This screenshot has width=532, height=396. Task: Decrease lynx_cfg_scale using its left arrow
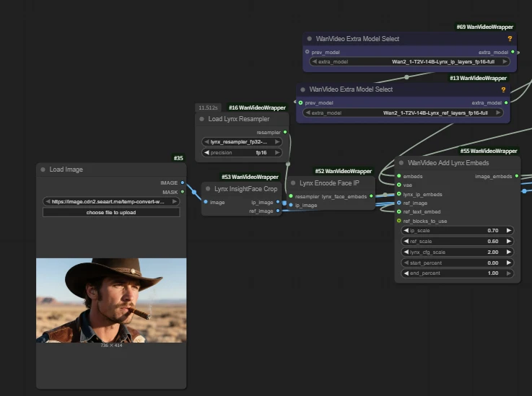[x=406, y=252]
